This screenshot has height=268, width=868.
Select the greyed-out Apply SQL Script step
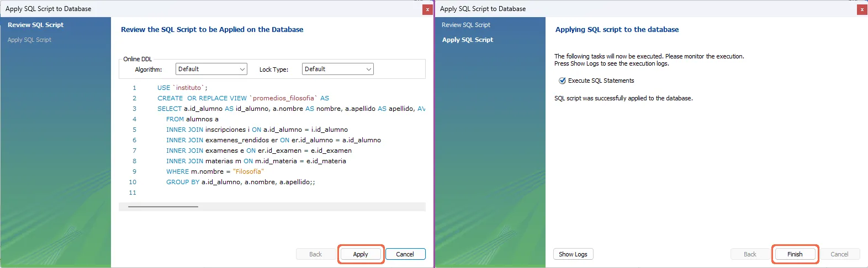coord(29,40)
